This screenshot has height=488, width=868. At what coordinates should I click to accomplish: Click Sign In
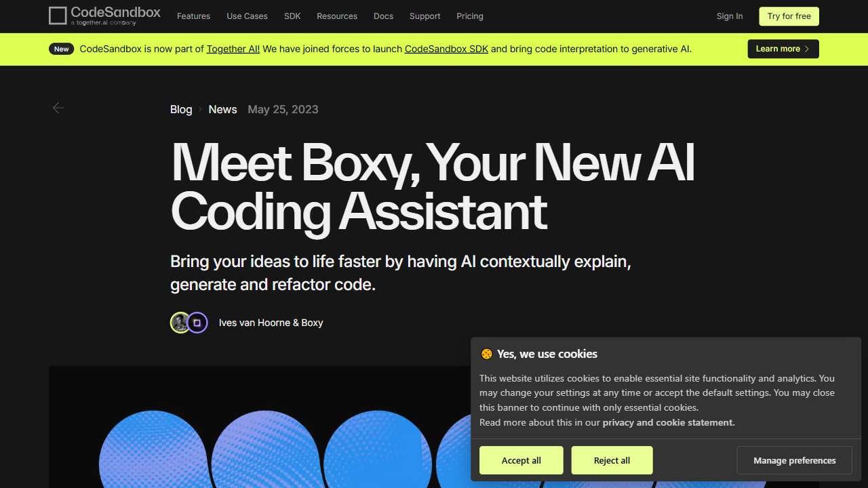click(x=729, y=16)
